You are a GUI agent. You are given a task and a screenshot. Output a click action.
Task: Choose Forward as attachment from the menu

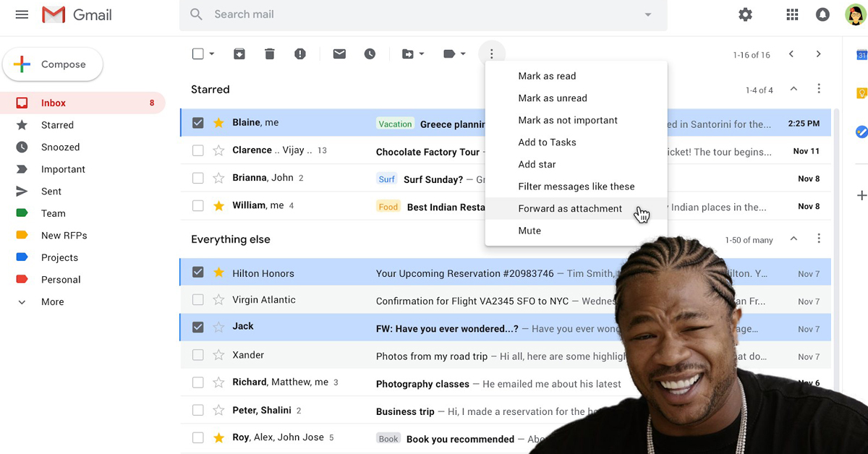570,208
